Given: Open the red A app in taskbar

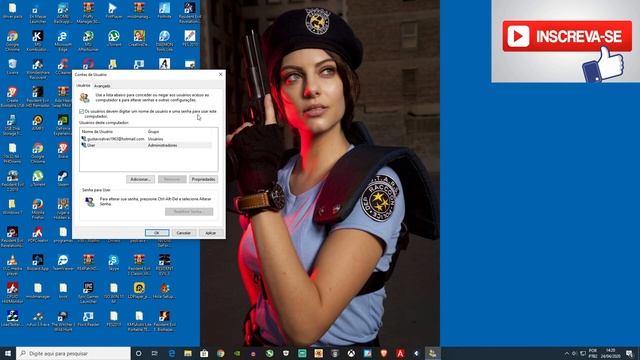Looking at the screenshot, I should [x=400, y=353].
